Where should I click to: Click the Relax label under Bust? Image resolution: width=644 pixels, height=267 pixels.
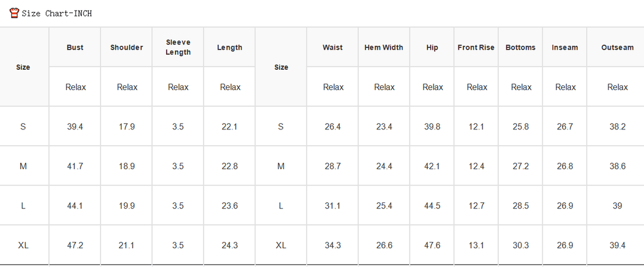tap(75, 87)
